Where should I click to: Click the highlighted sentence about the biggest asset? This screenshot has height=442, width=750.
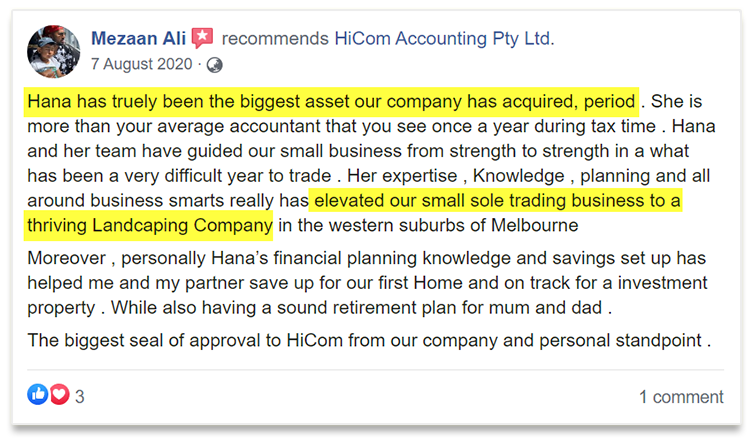tap(331, 102)
